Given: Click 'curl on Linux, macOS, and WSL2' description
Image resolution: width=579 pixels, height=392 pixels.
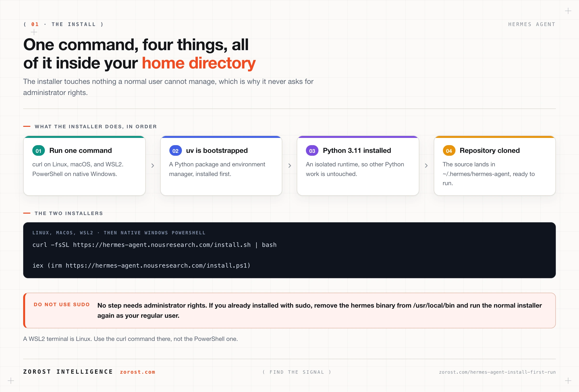Looking at the screenshot, I should point(78,169).
